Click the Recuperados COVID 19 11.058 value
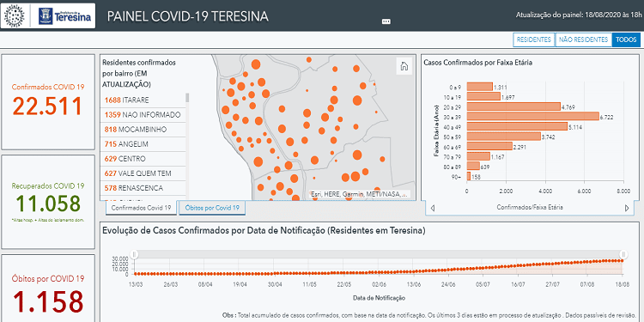The height and width of the screenshot is (322, 644). [x=48, y=204]
